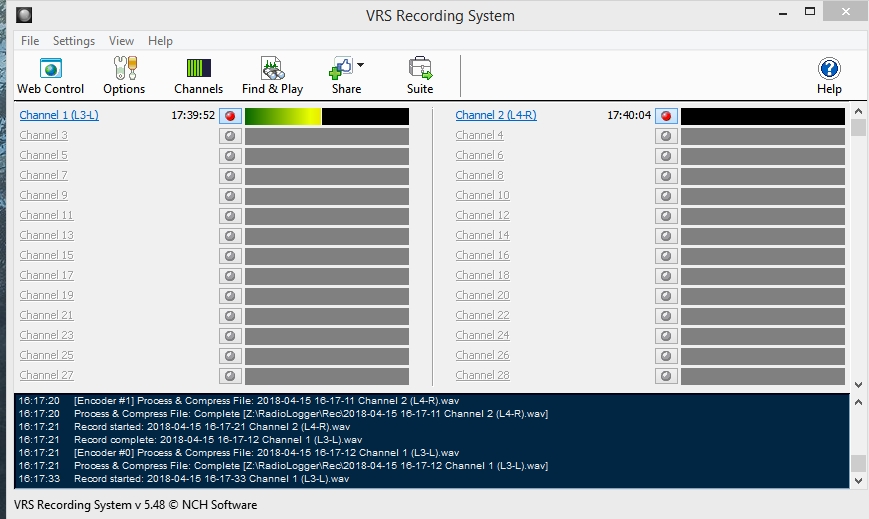Toggle record button for Channel 4
The image size is (869, 519).
coord(666,136)
